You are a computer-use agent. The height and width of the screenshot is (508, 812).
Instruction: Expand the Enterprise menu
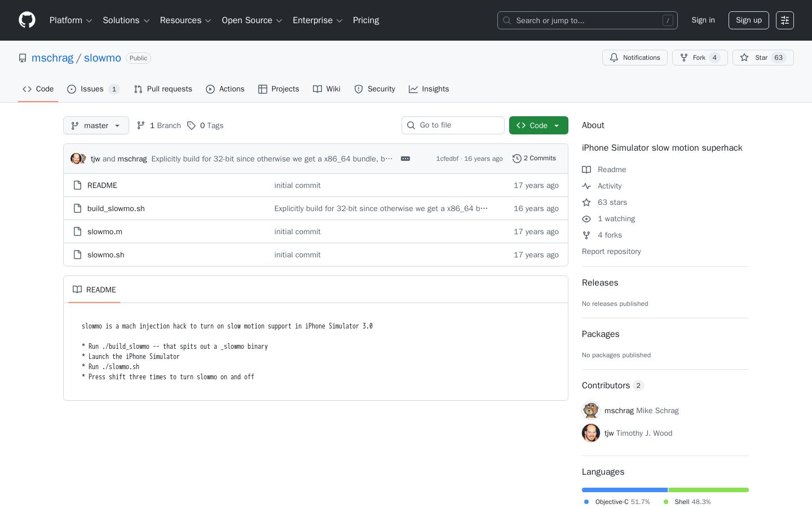tap(317, 20)
